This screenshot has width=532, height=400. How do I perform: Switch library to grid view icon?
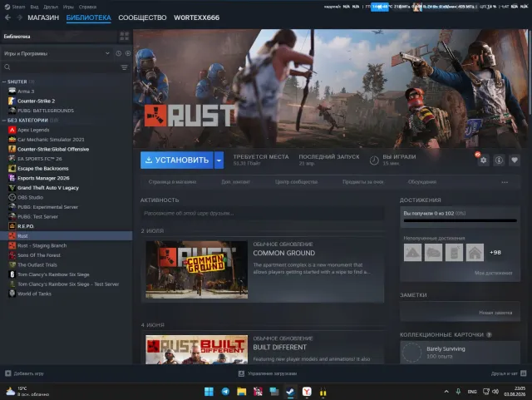click(x=125, y=37)
